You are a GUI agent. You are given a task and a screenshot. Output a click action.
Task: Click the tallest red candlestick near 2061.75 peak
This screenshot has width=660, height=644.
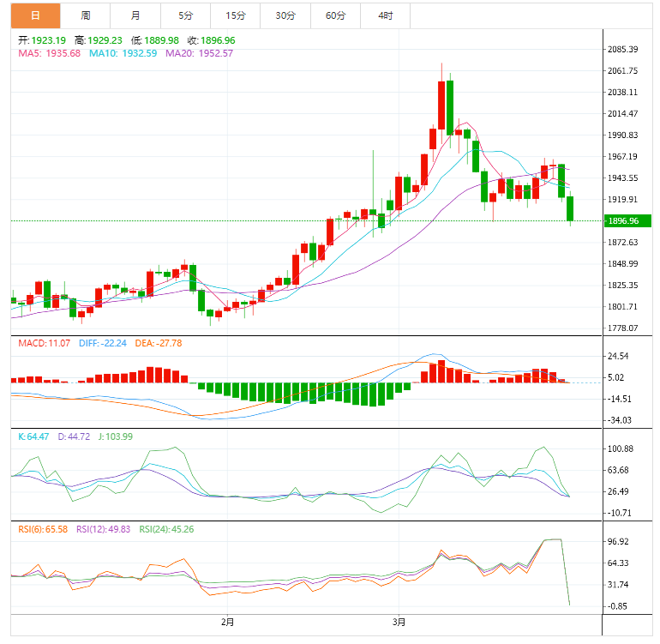coord(441,105)
